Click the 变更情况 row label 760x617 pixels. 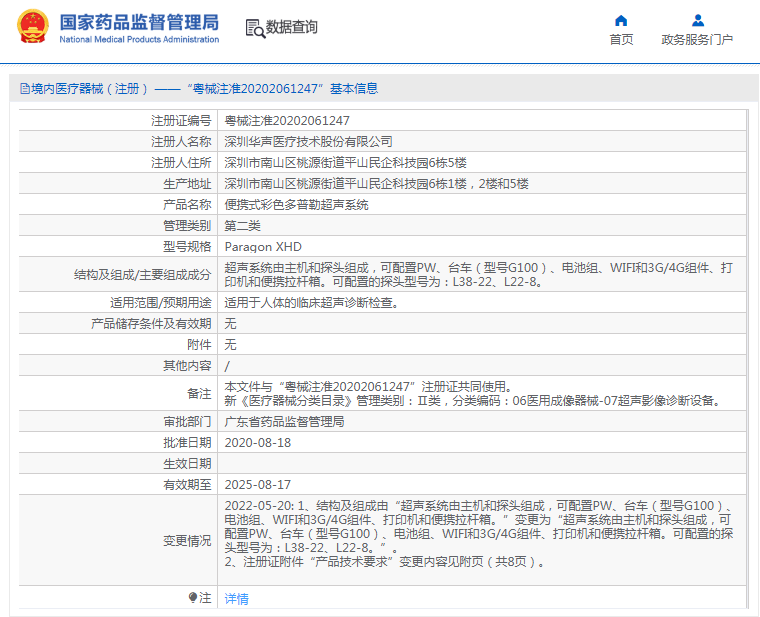tap(187, 540)
